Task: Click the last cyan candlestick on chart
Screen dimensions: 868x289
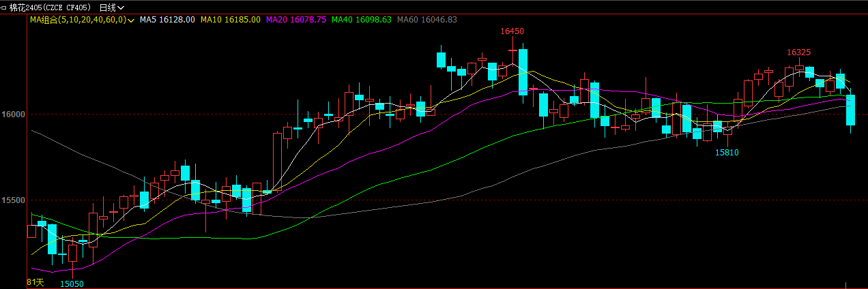Action: coord(850,110)
